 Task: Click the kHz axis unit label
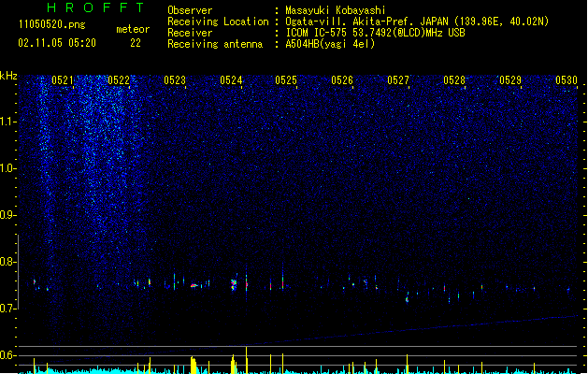click(x=8, y=76)
